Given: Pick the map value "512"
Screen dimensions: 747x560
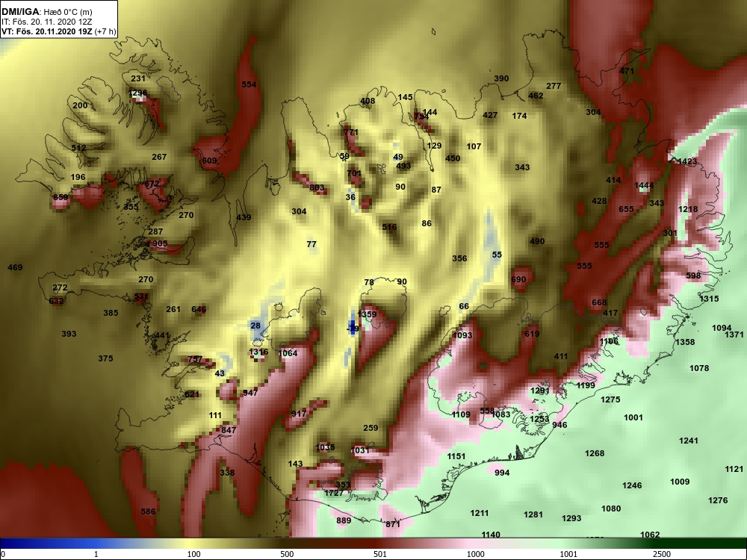Looking at the screenshot, I should point(78,148).
